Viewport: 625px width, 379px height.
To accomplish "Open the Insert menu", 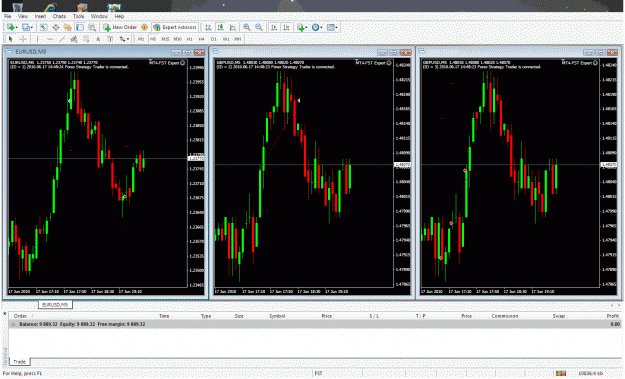I will pyautogui.click(x=40, y=16).
